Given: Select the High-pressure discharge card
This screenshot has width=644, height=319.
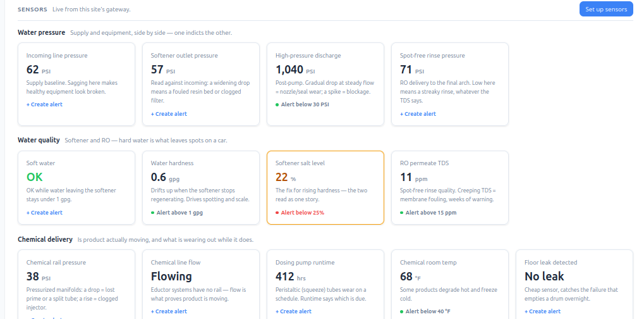Looking at the screenshot, I should tap(325, 84).
